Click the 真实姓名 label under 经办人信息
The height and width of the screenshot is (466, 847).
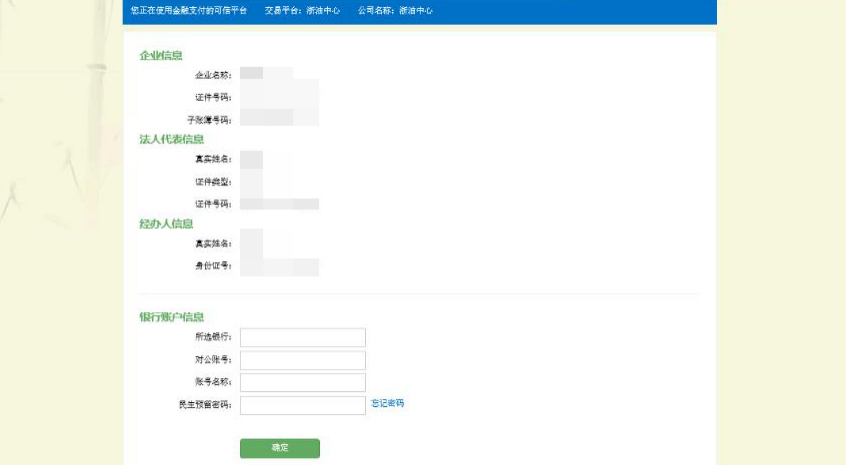click(213, 244)
